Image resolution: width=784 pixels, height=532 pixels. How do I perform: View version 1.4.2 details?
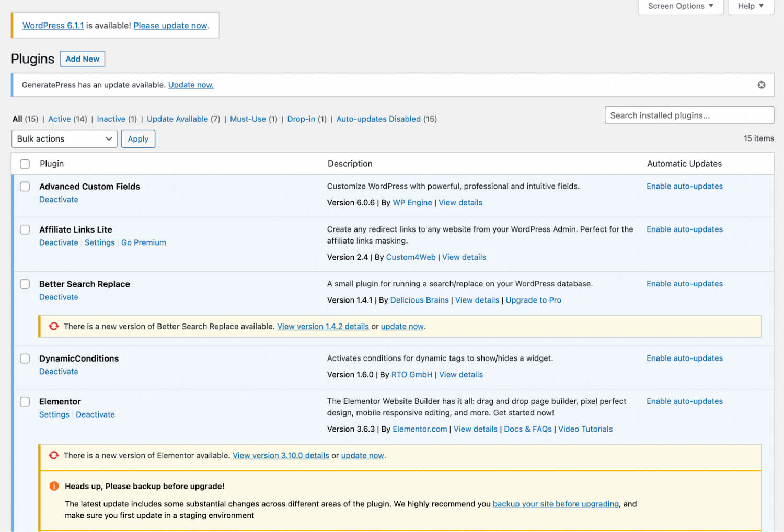(323, 326)
